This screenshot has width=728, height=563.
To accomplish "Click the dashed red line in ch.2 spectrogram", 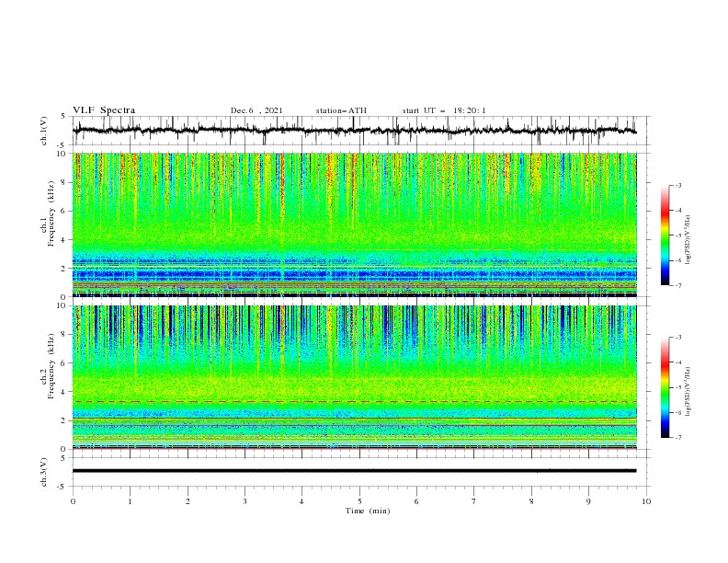I will 355,401.
